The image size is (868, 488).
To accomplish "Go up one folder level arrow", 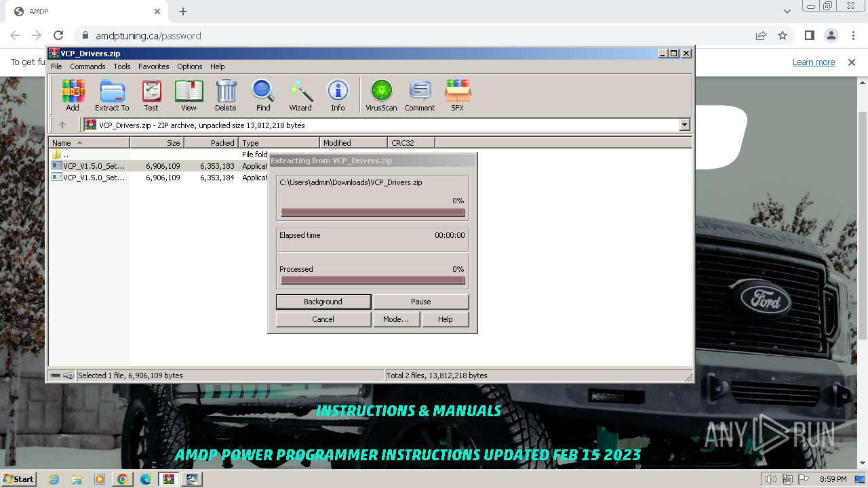I will pos(62,125).
